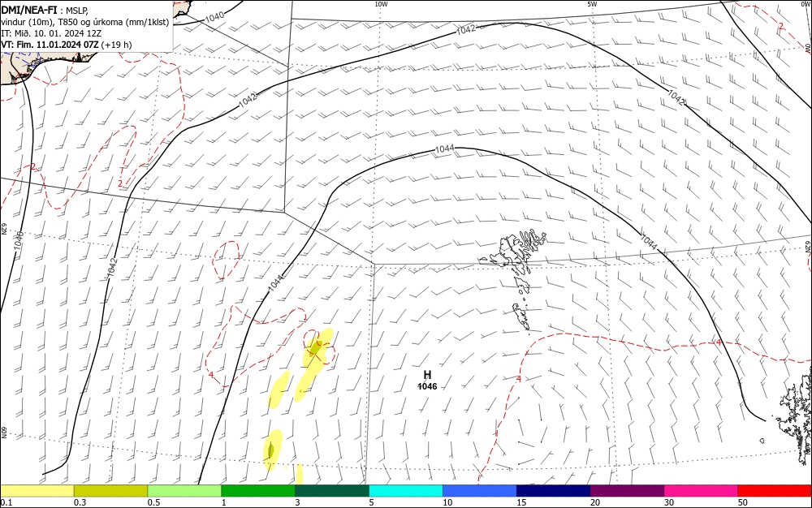Image resolution: width=812 pixels, height=508 pixels.
Task: Click the yellow 0.1 precipitation legend swatch
Action: (x=37, y=491)
